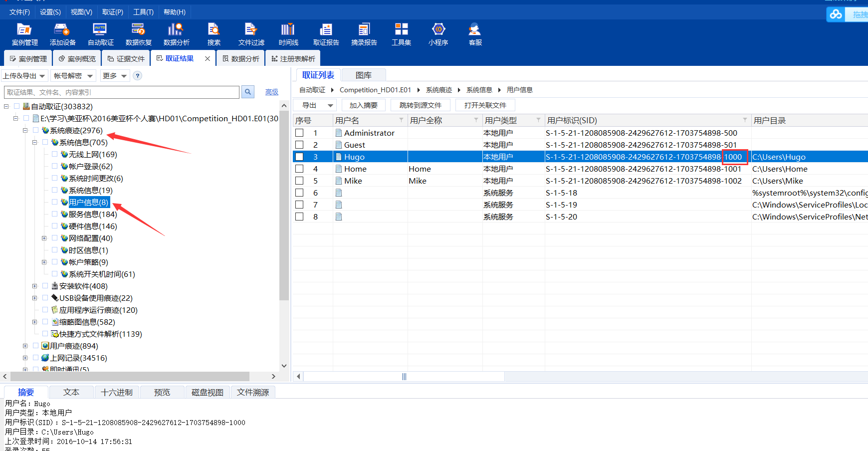Collapse the 系统痕迹 tree node
Screen dimensions: 868x451
click(25, 130)
